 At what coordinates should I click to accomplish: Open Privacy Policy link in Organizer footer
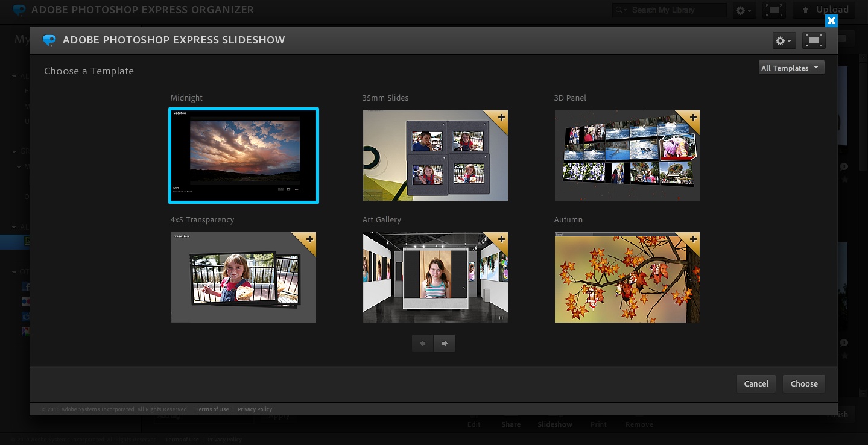(x=224, y=440)
